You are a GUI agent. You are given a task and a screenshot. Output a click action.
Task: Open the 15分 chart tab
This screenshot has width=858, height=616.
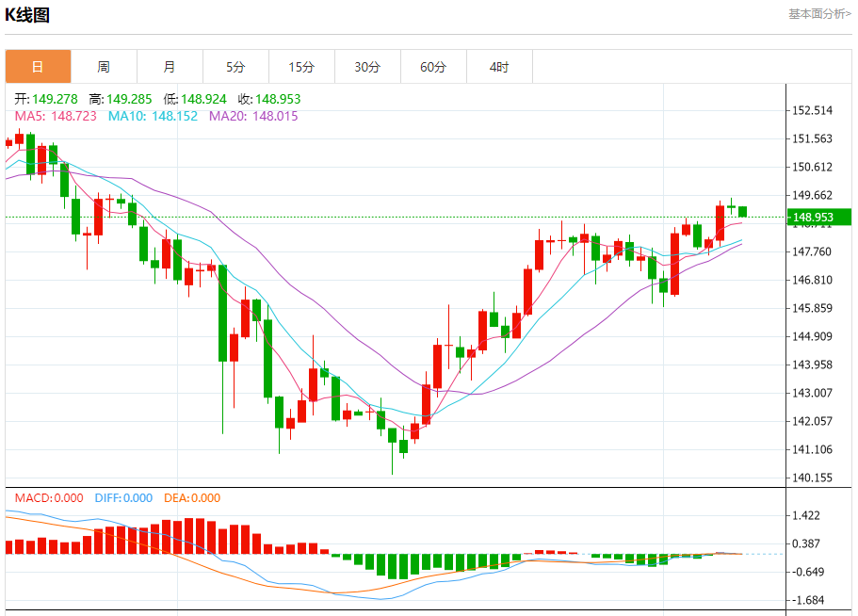tap(302, 67)
